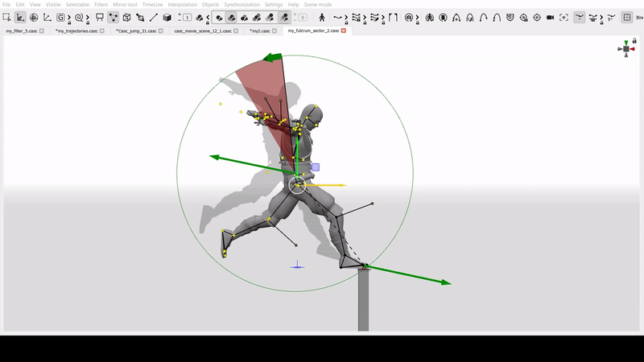Expand the arrow beside the wave curve icon
The image size is (644, 362).
(x=347, y=17)
